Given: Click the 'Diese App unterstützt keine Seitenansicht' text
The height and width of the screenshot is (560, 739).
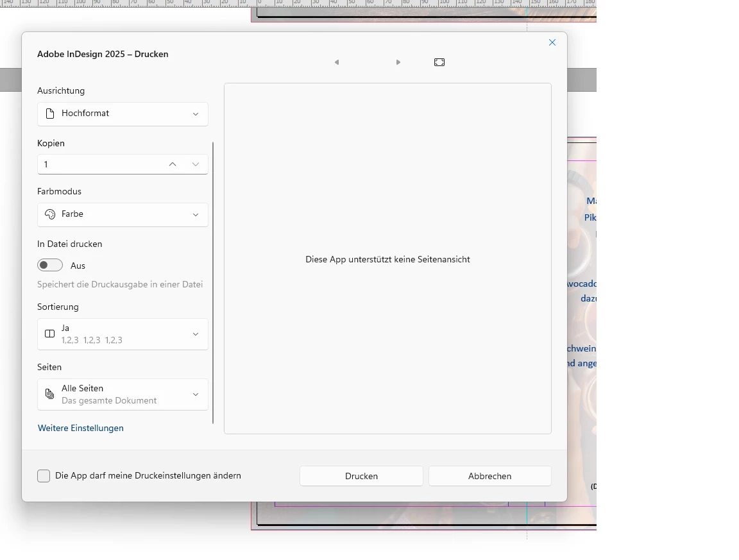Looking at the screenshot, I should (387, 259).
